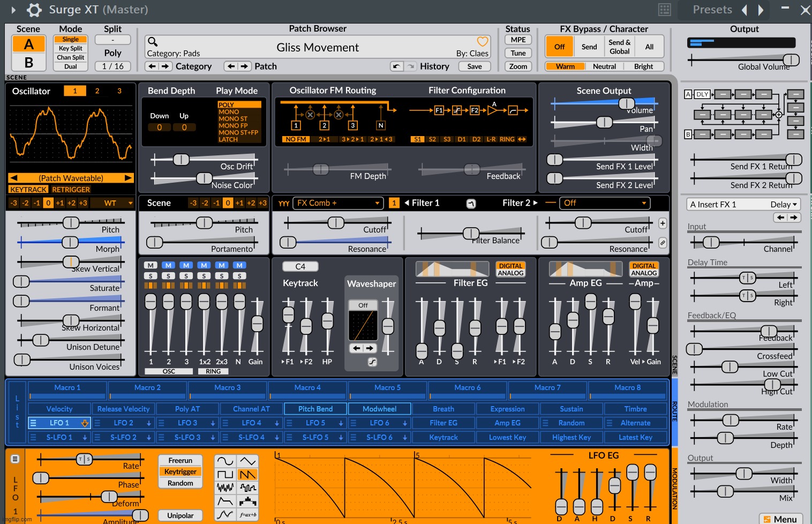Load the next Patch with the right arrow
The height and width of the screenshot is (524, 812).
(244, 66)
